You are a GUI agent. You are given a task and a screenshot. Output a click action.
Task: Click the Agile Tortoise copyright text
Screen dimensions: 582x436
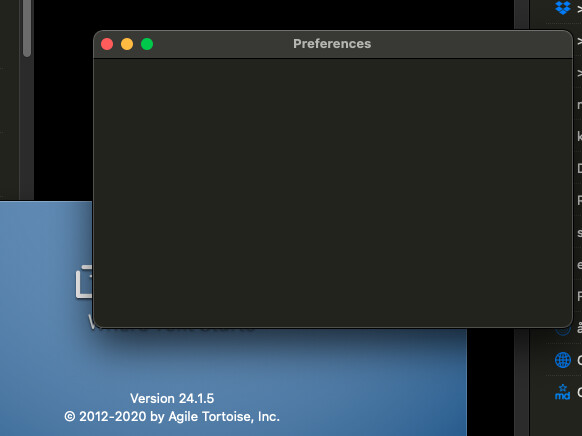pos(172,417)
